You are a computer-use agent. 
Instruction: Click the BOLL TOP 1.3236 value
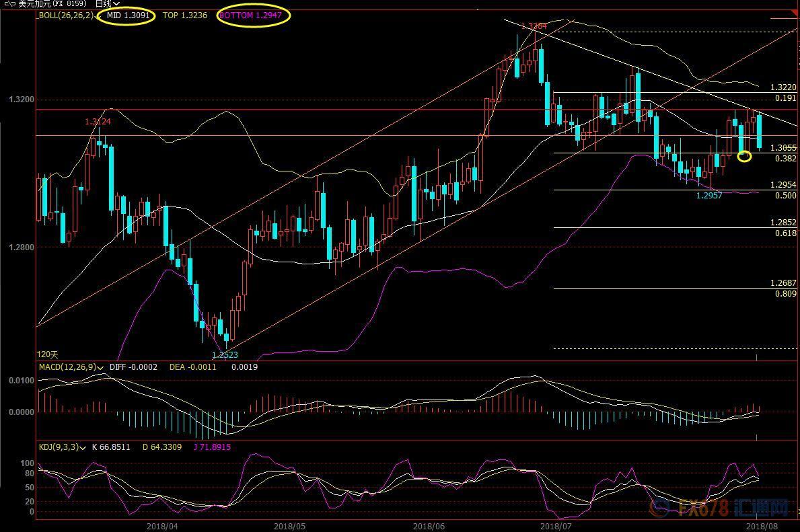(x=185, y=15)
